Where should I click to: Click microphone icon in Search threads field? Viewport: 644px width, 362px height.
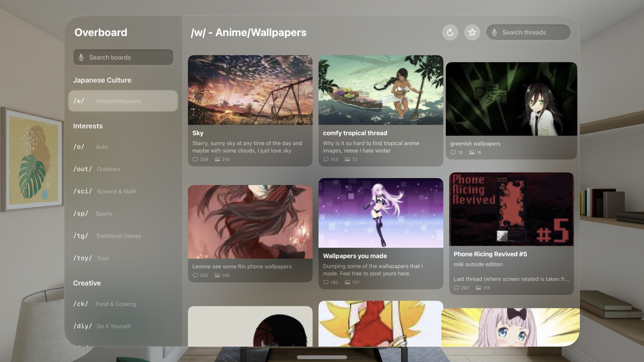click(494, 32)
